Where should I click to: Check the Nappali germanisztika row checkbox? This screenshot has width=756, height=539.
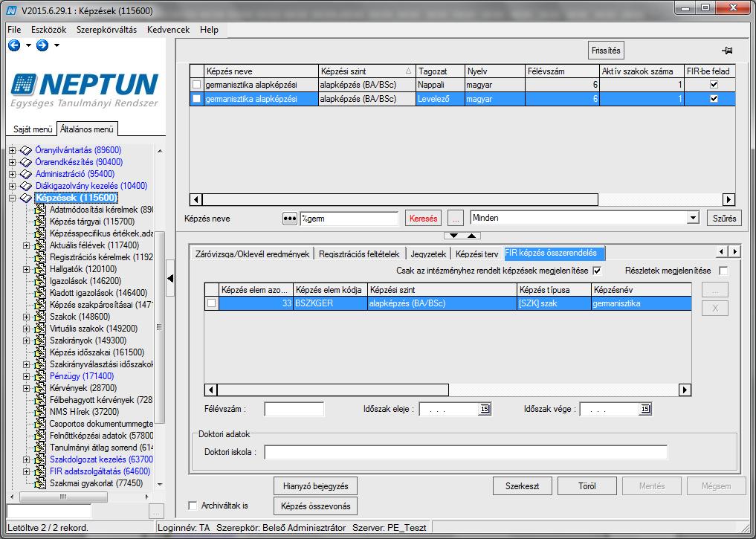pyautogui.click(x=196, y=85)
